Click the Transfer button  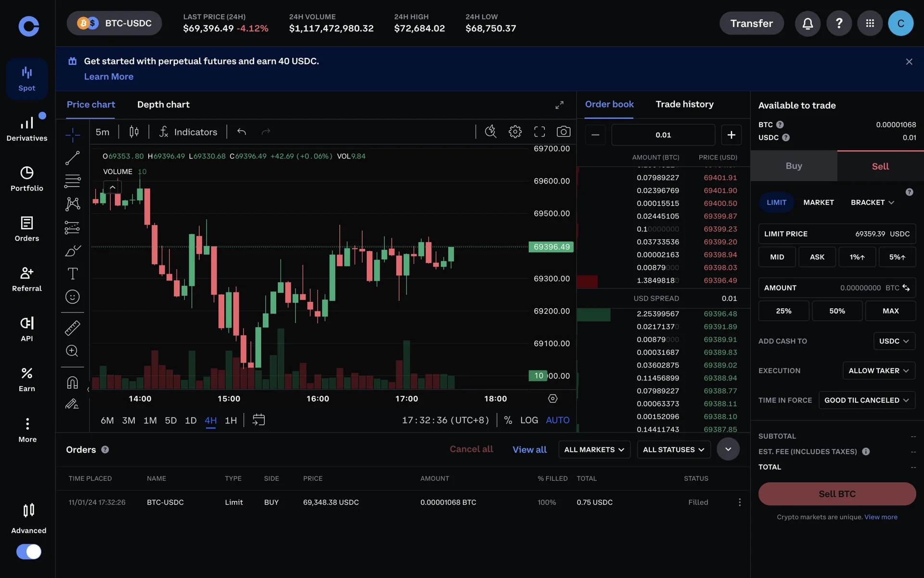pos(751,23)
